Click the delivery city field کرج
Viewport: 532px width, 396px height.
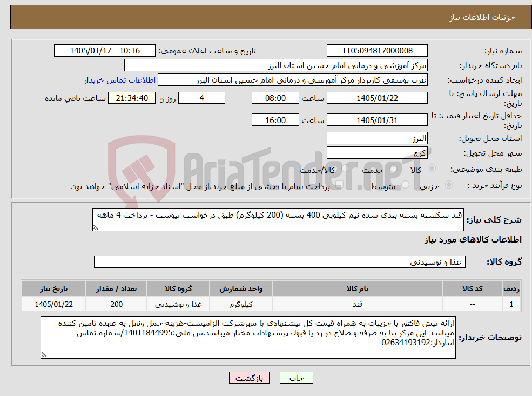coord(377,153)
